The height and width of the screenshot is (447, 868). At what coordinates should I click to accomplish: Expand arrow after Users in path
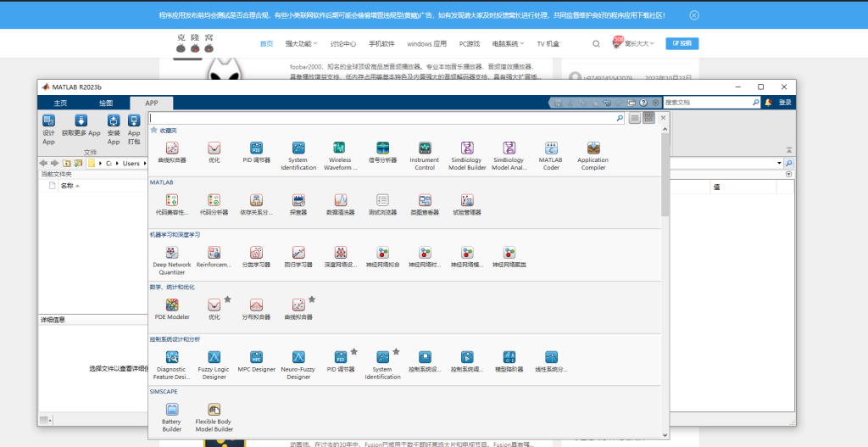coord(145,164)
